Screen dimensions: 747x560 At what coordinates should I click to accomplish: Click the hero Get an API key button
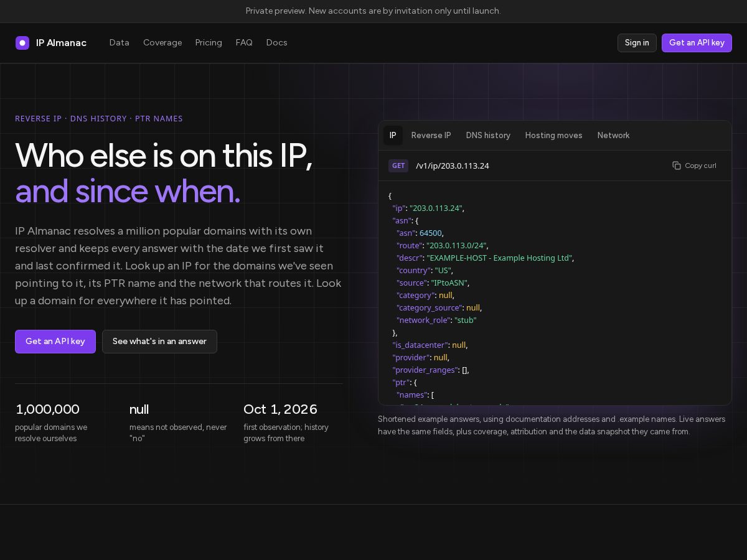55,342
